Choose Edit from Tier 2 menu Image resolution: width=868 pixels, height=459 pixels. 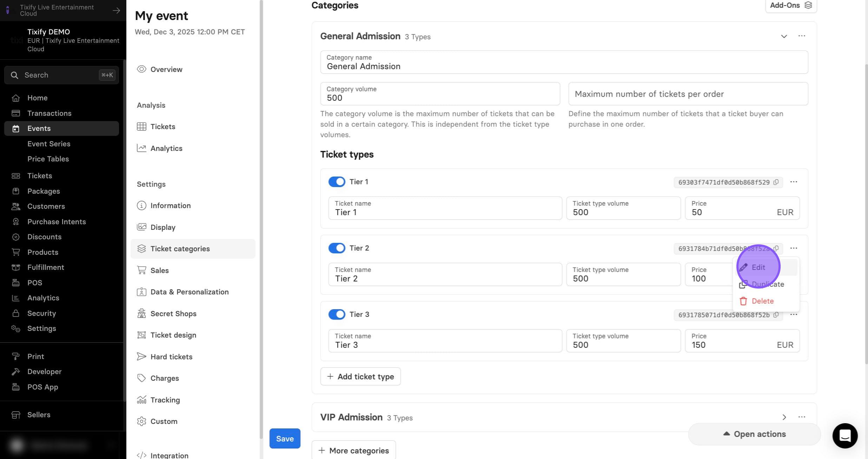[766, 267]
